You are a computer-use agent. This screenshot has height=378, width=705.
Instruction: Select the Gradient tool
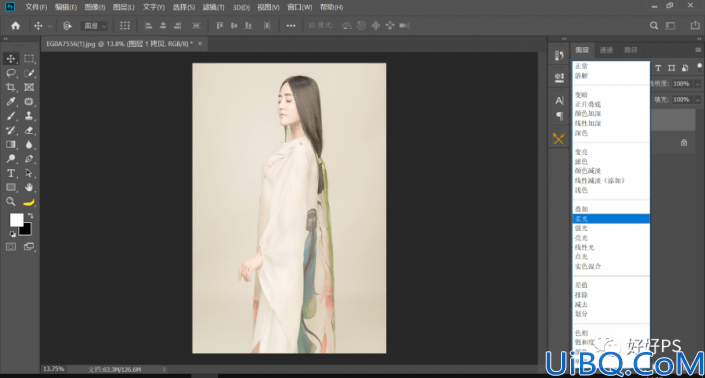(11, 145)
